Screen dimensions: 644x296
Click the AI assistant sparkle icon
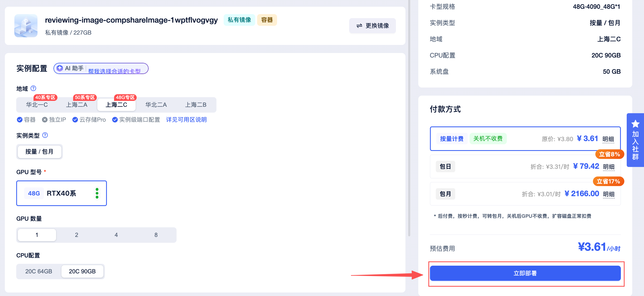pyautogui.click(x=60, y=68)
